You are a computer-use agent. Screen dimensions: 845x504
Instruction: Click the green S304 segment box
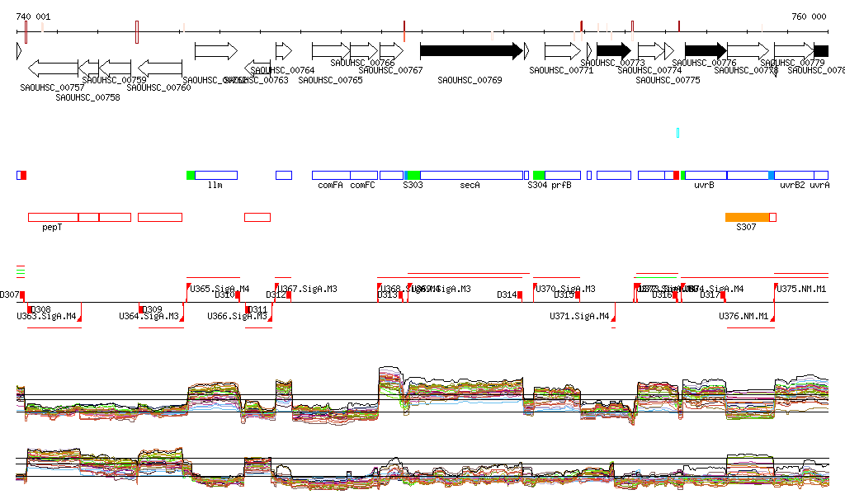[539, 175]
